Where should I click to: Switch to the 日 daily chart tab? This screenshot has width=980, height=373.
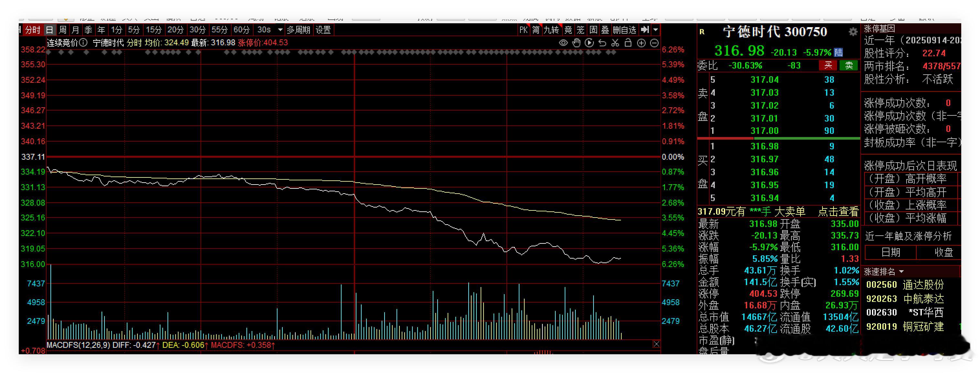coord(49,30)
